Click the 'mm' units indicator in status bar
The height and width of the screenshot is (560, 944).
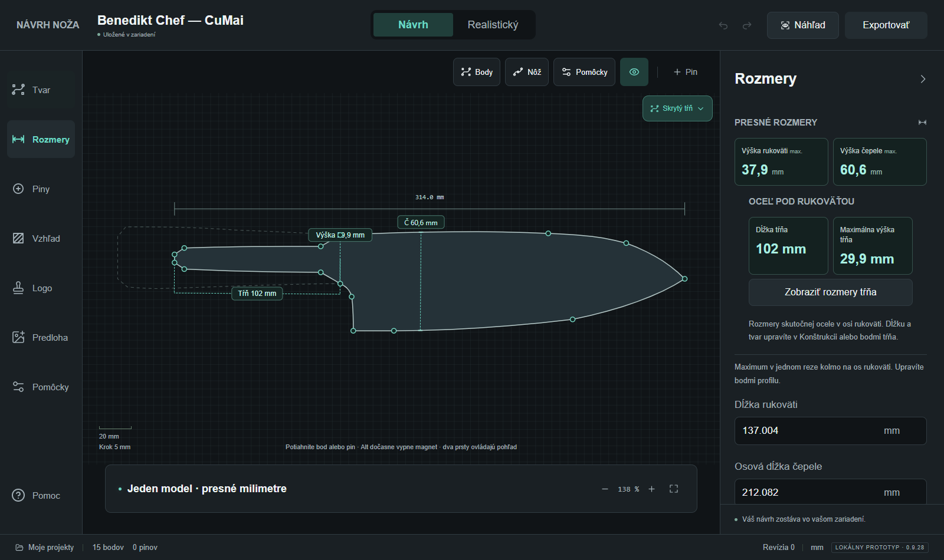(x=817, y=547)
